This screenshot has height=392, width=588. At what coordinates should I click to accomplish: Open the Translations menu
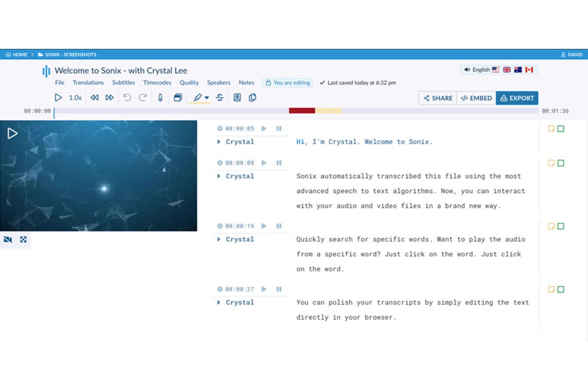click(x=88, y=83)
